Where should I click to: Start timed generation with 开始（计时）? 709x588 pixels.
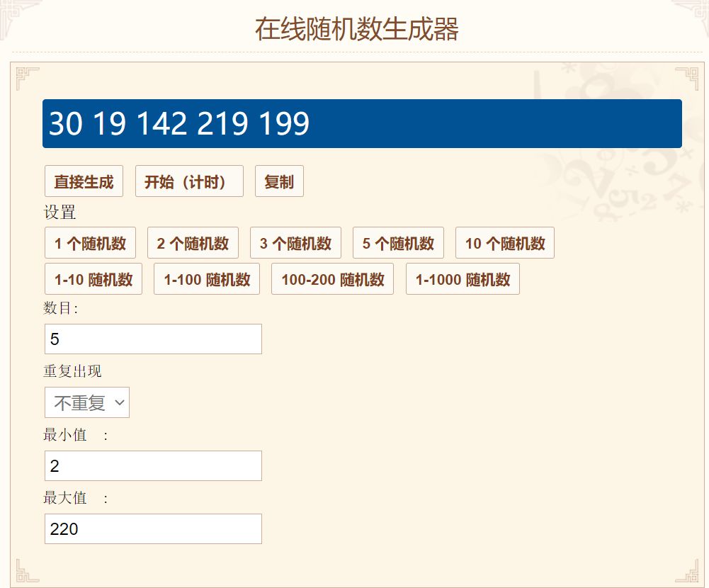[189, 181]
